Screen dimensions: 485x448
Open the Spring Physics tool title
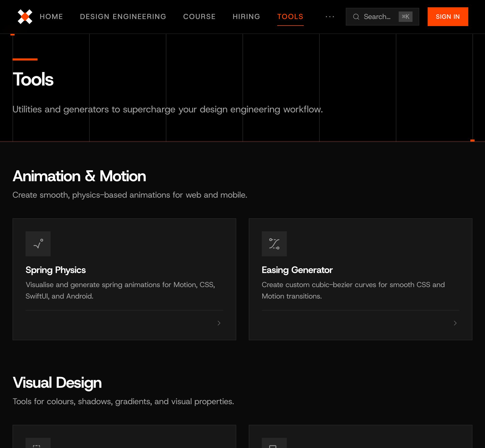click(x=56, y=270)
